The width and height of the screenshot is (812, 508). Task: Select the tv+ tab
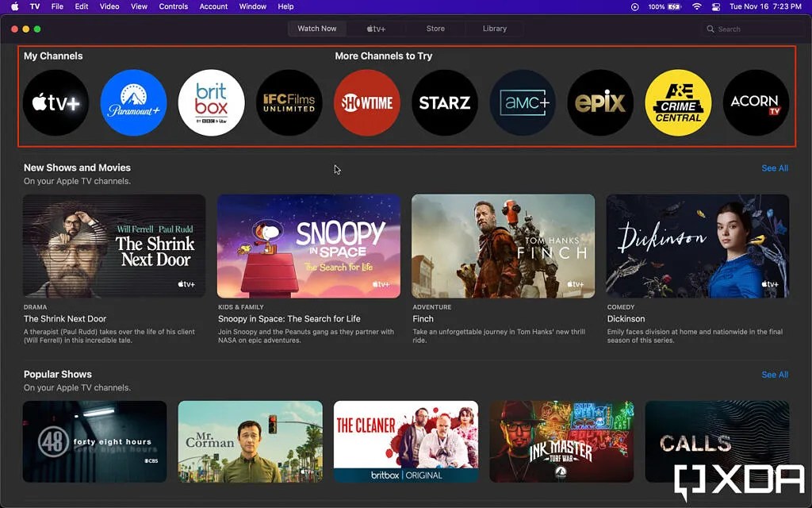coord(376,28)
